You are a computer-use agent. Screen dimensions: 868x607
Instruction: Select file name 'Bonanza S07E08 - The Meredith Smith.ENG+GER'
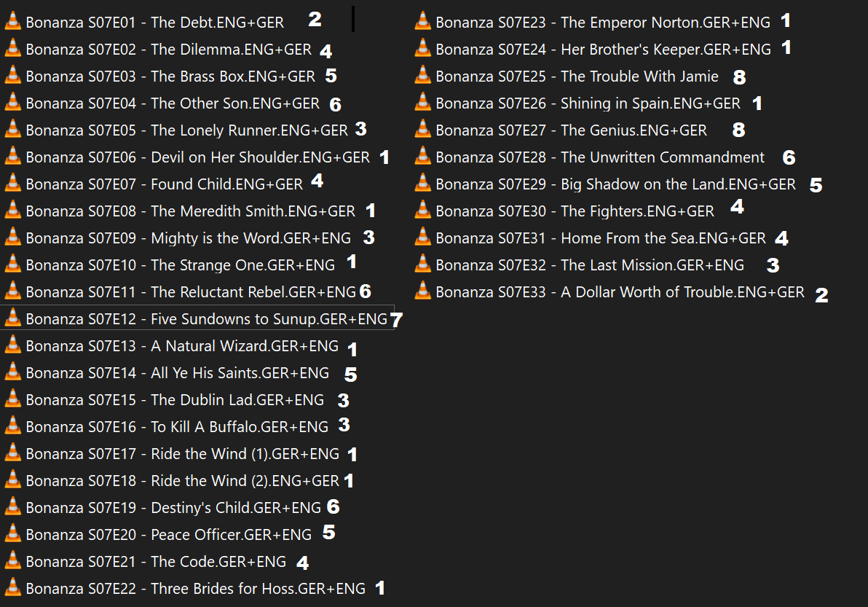(x=191, y=211)
